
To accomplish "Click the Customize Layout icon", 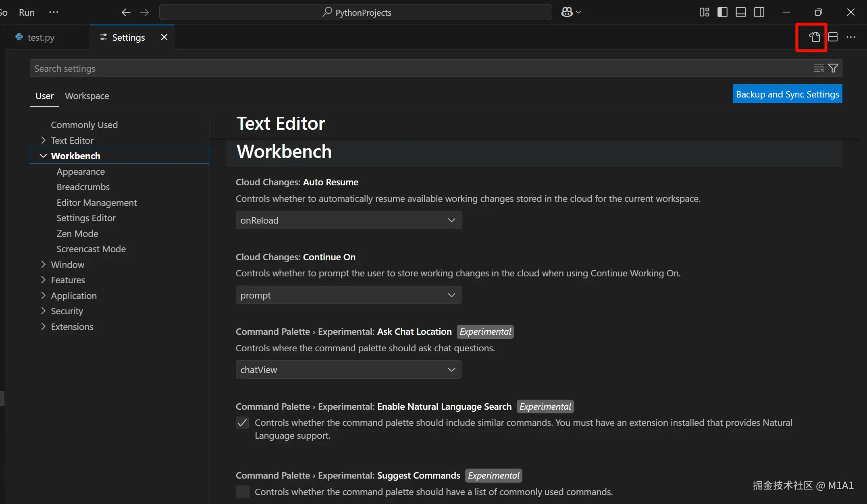I will (704, 12).
